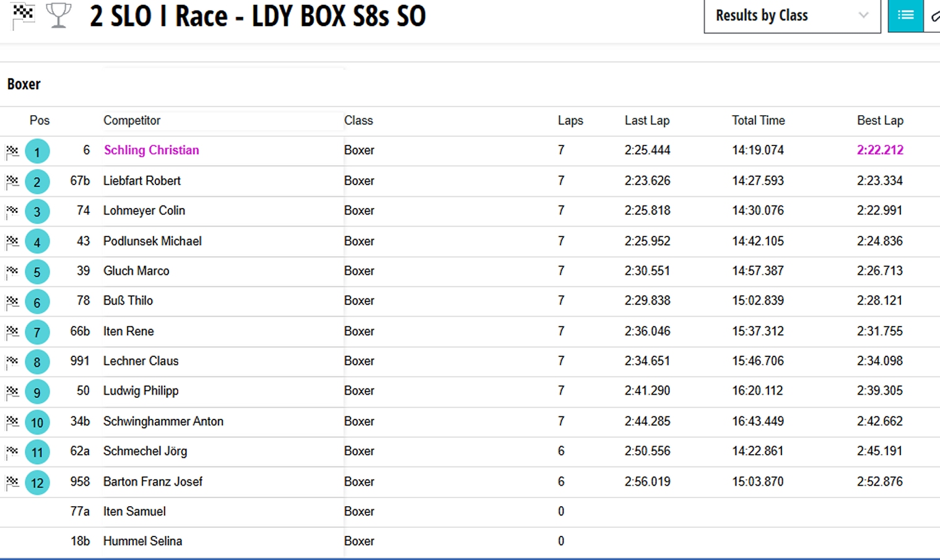Click the finish flag icon on Lechner Claus's row
The image size is (940, 560).
pyautogui.click(x=12, y=362)
